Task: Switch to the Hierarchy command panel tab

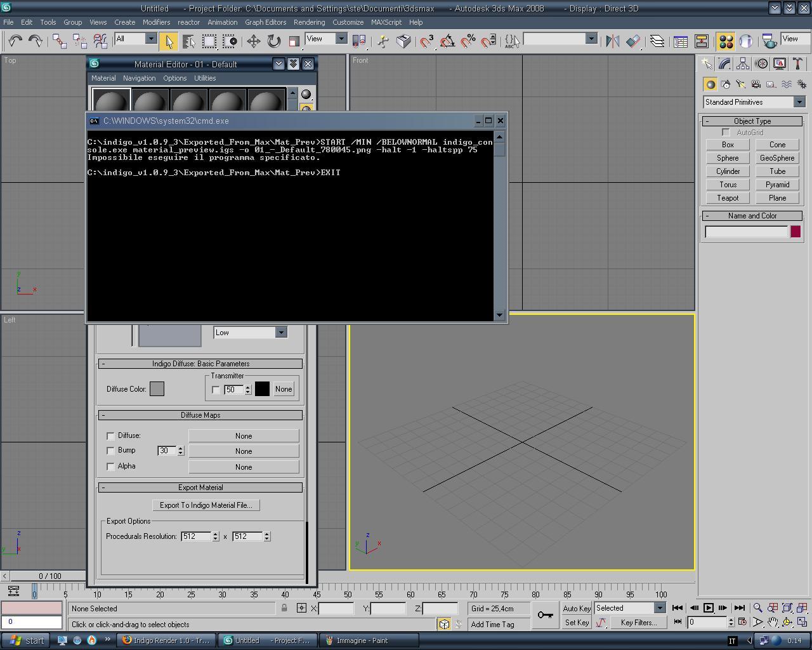Action: [x=743, y=64]
